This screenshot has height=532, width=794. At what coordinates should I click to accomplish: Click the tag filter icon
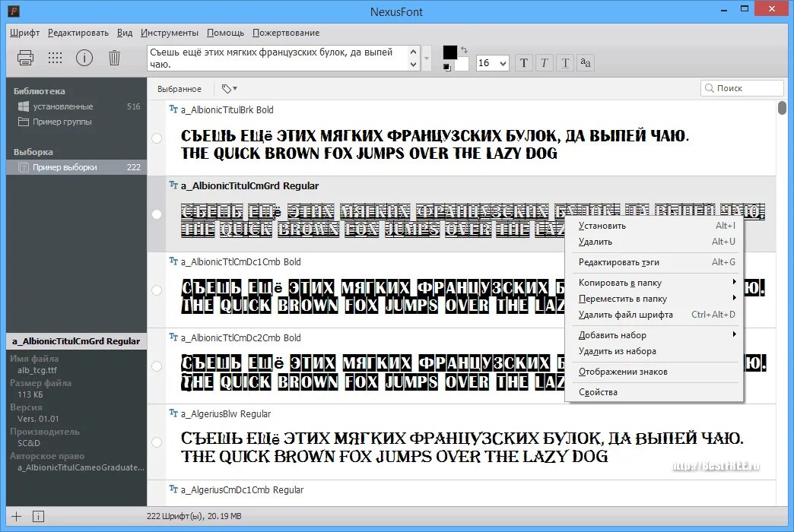click(229, 89)
